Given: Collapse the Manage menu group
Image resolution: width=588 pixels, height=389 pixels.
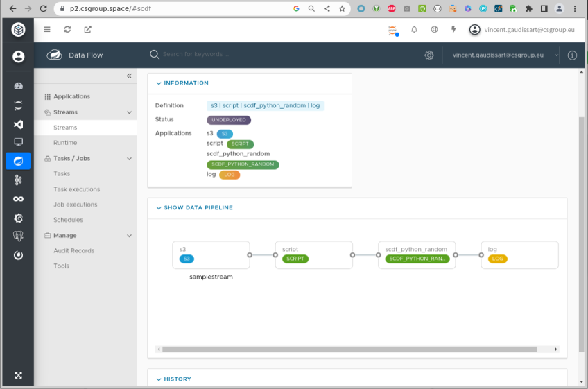Looking at the screenshot, I should 130,236.
